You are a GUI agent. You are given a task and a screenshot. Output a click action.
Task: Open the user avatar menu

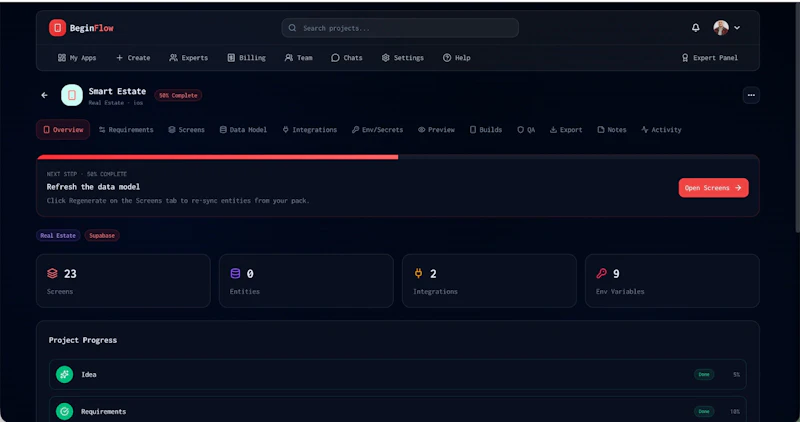pos(720,28)
